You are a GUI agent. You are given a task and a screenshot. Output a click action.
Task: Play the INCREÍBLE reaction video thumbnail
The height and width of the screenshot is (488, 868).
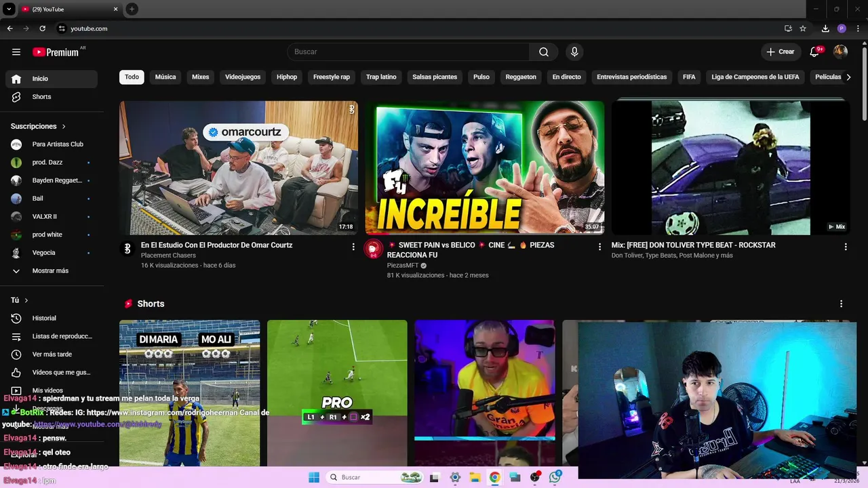point(485,168)
